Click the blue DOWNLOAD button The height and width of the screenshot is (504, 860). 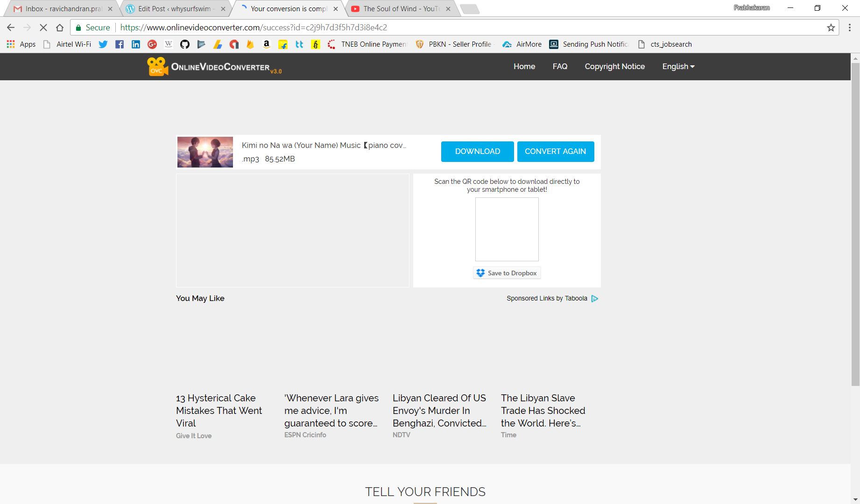(477, 152)
